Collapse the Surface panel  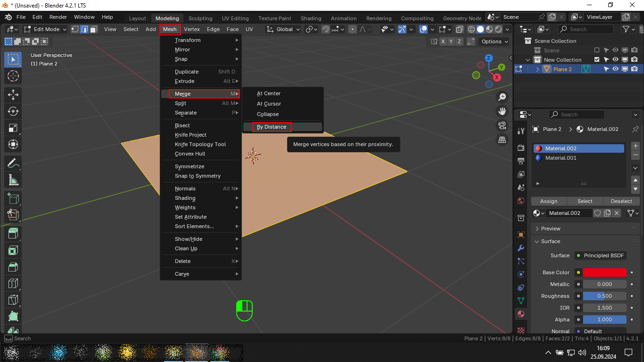550,241
